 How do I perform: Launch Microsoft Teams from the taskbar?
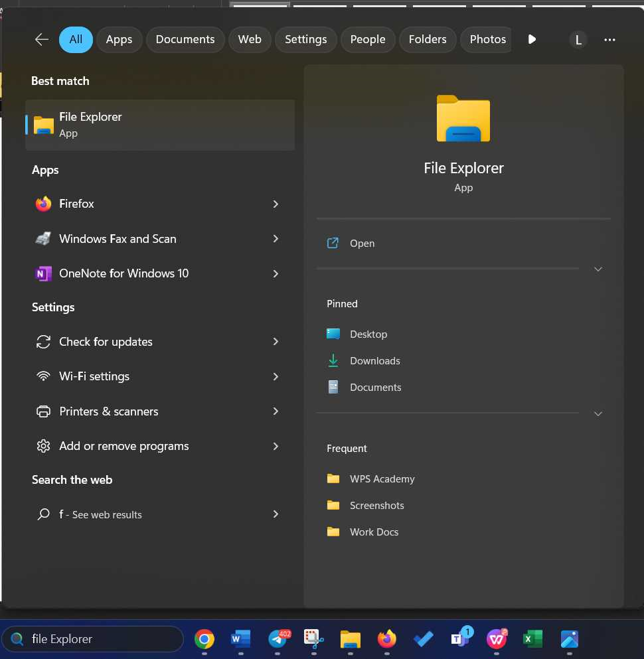[460, 639]
